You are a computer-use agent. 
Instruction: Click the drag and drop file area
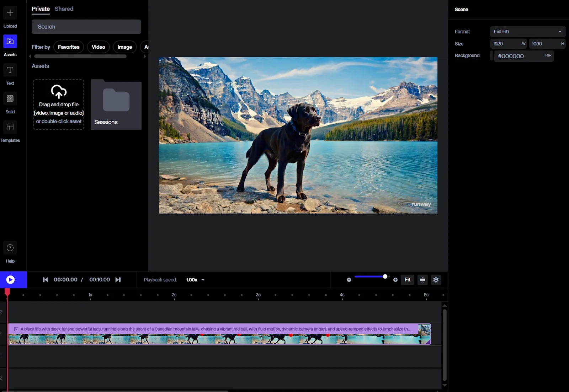pos(59,104)
